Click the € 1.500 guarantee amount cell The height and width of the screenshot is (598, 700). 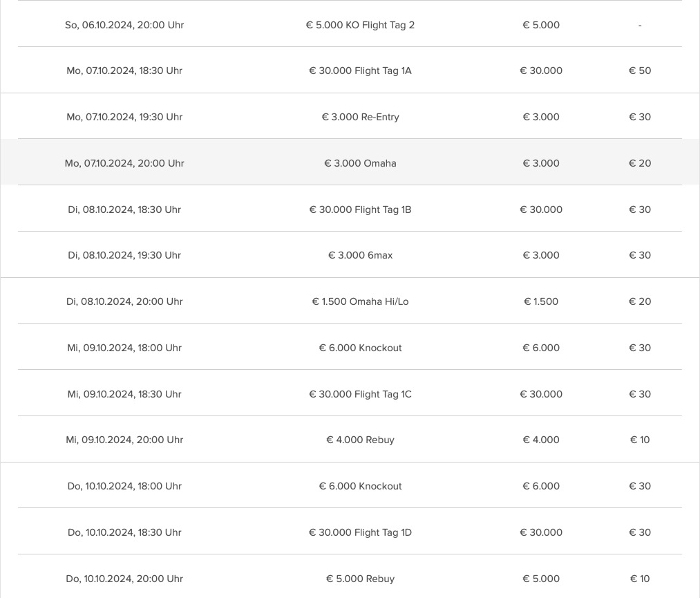[541, 301]
